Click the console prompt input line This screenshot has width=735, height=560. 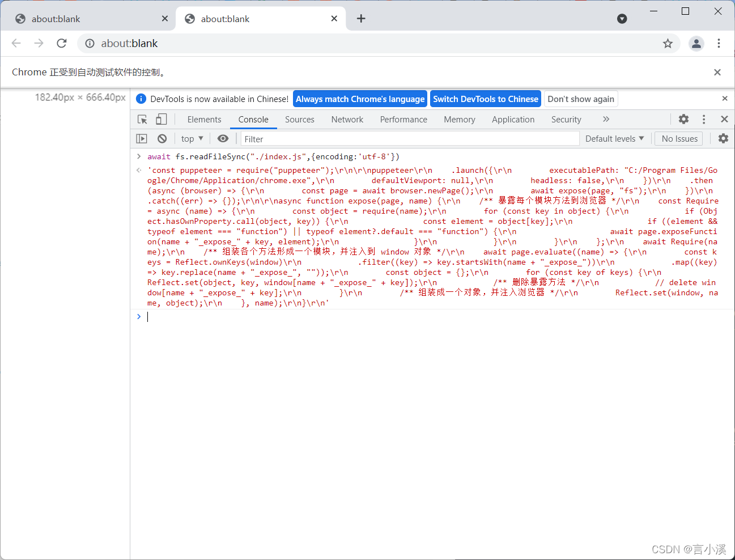tap(432, 317)
